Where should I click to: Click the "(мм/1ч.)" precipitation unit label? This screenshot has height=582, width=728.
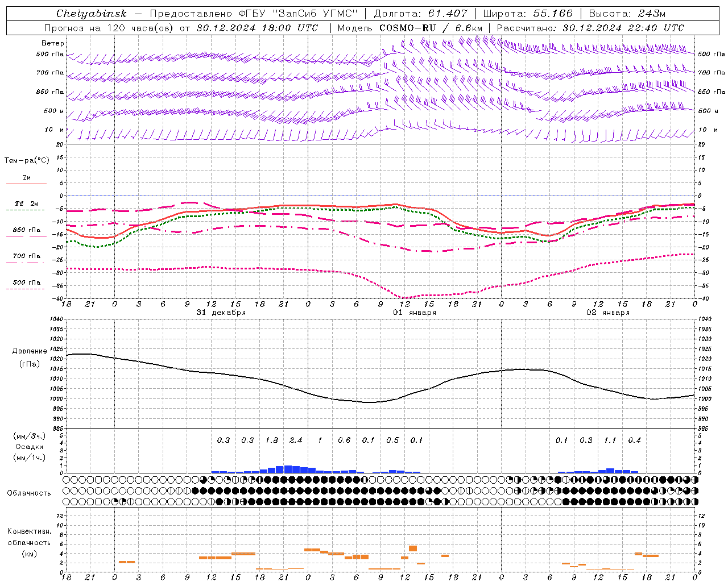pos(29,458)
